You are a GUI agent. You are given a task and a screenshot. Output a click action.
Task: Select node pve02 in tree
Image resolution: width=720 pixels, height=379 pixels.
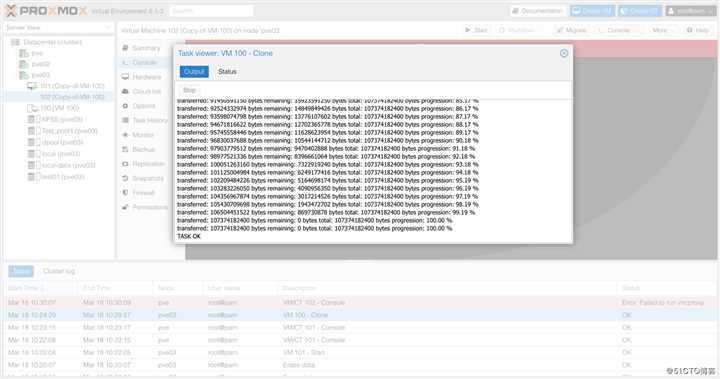pos(40,64)
